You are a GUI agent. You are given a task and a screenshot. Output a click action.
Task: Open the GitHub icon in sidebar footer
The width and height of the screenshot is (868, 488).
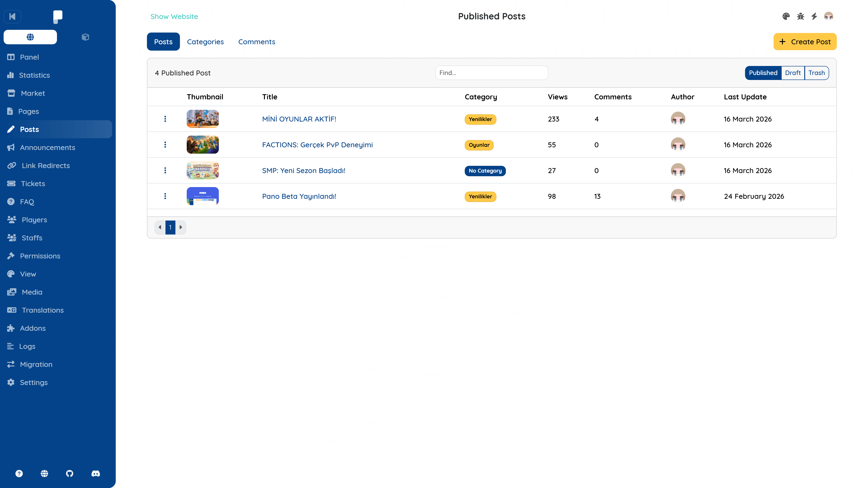(x=69, y=474)
